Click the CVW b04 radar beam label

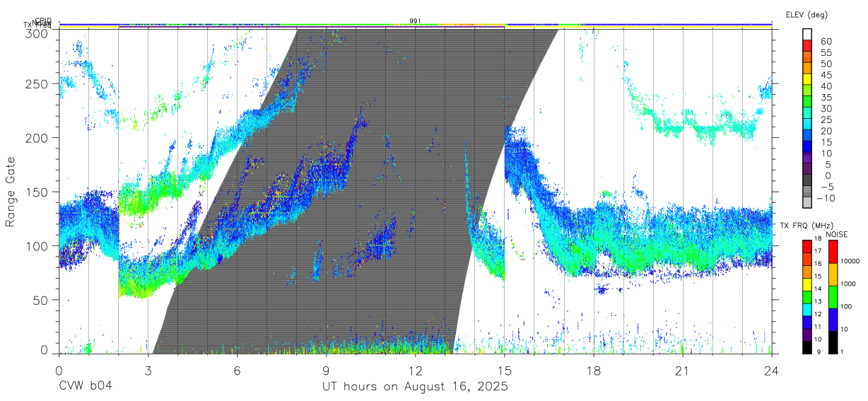click(x=85, y=387)
